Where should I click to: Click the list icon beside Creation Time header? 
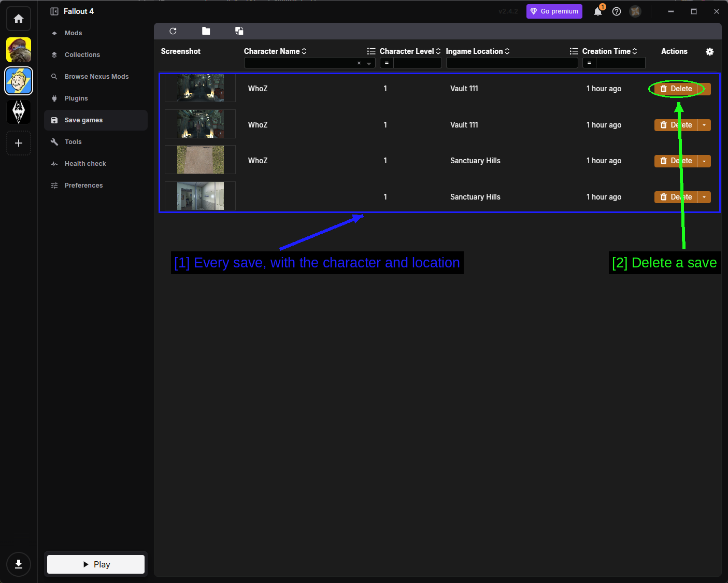[574, 51]
